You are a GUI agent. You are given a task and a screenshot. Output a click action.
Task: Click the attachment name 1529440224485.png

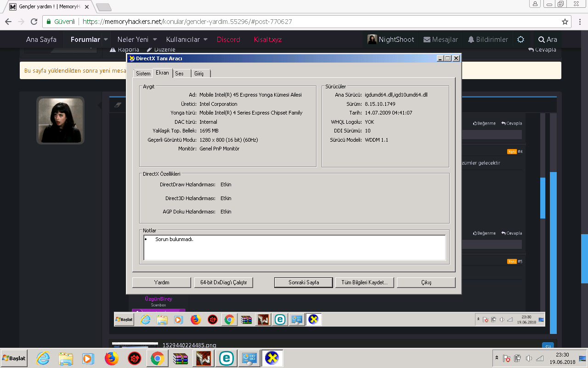point(189,345)
